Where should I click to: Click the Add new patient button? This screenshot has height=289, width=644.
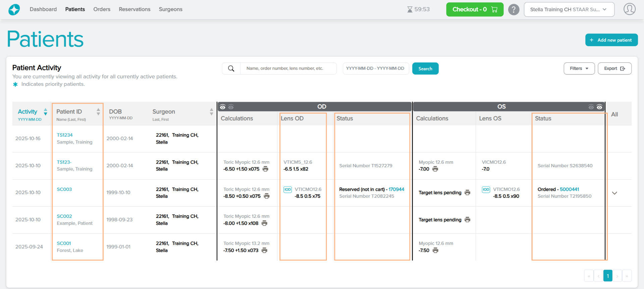tap(611, 40)
